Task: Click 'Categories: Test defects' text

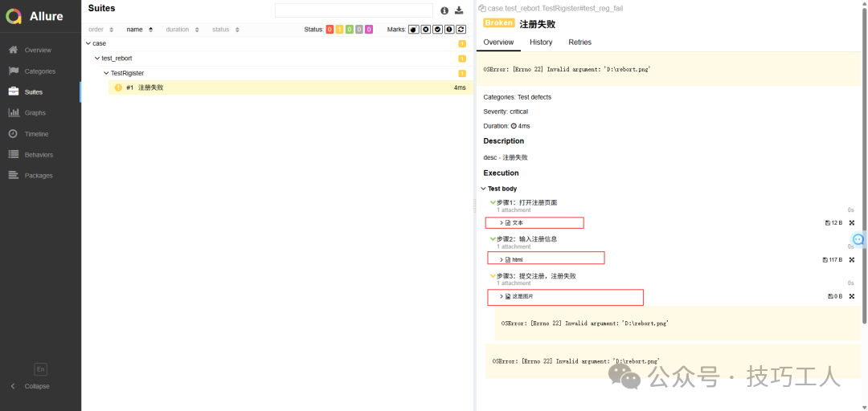Action: 517,97
